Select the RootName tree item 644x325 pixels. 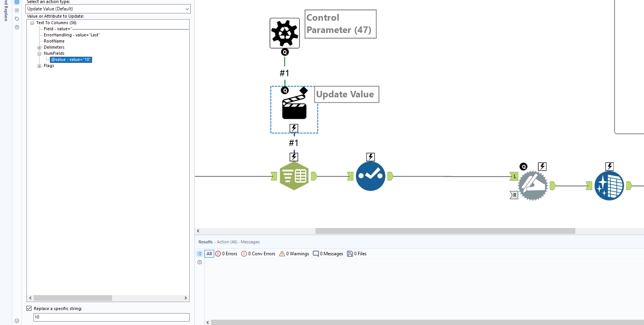(x=54, y=41)
